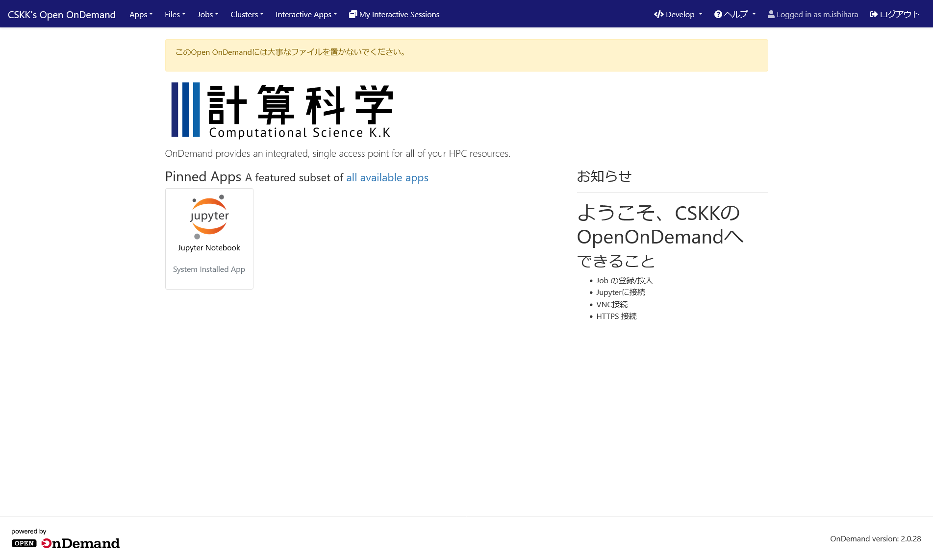Click the Jupyter Notebook tile label
Image resolution: width=933 pixels, height=560 pixels.
click(209, 248)
